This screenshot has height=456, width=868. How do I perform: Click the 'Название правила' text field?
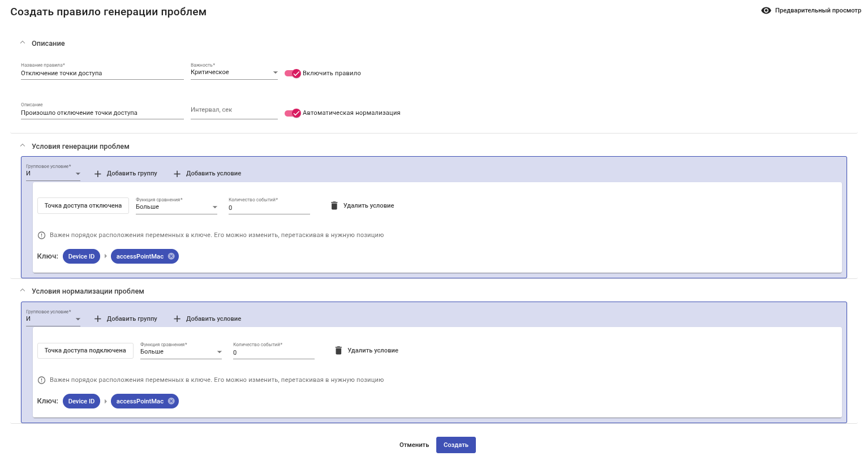102,74
